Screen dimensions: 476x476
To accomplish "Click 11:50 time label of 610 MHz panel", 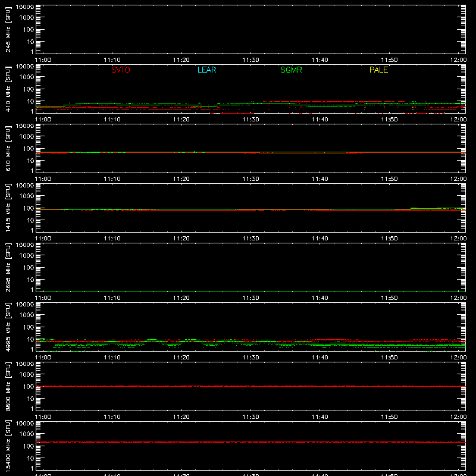I will [x=389, y=179].
